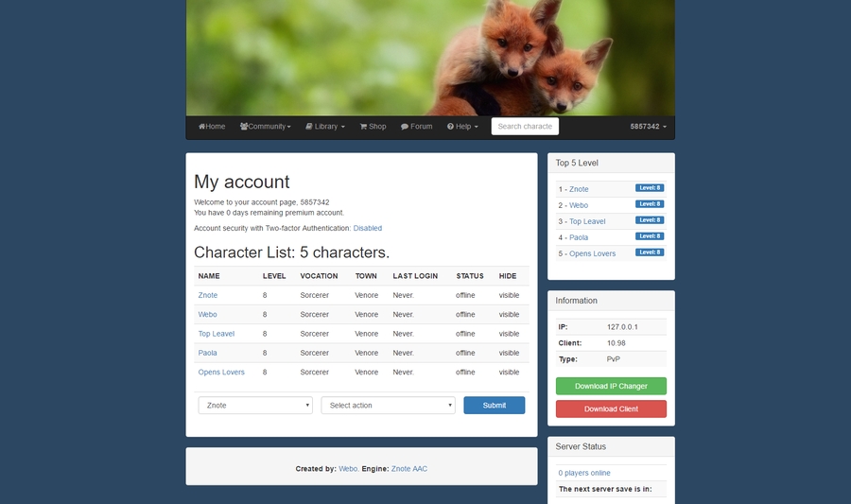Open the Znote character selector dropdown
851x504 pixels.
click(x=255, y=405)
